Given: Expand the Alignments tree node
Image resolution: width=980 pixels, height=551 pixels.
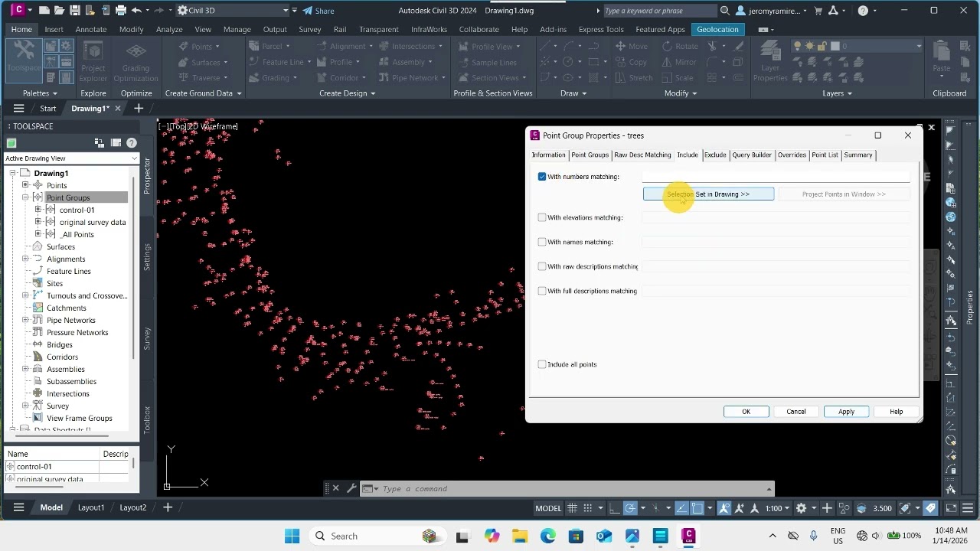Looking at the screenshot, I should (x=25, y=259).
